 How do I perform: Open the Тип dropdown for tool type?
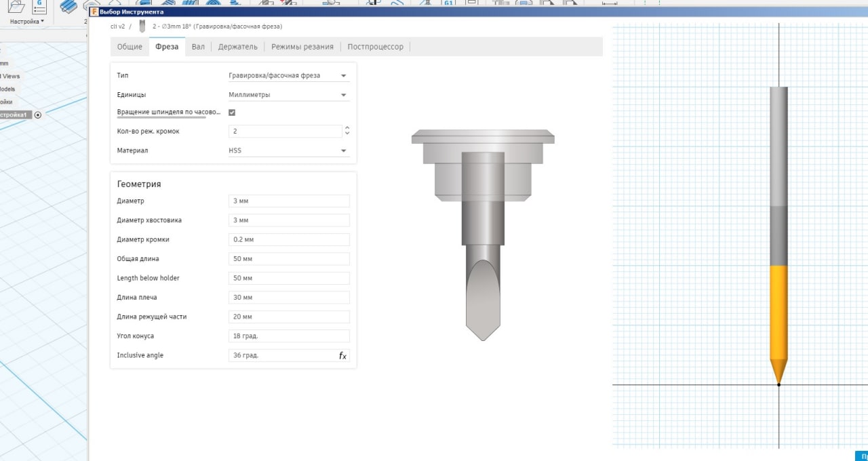pos(289,75)
